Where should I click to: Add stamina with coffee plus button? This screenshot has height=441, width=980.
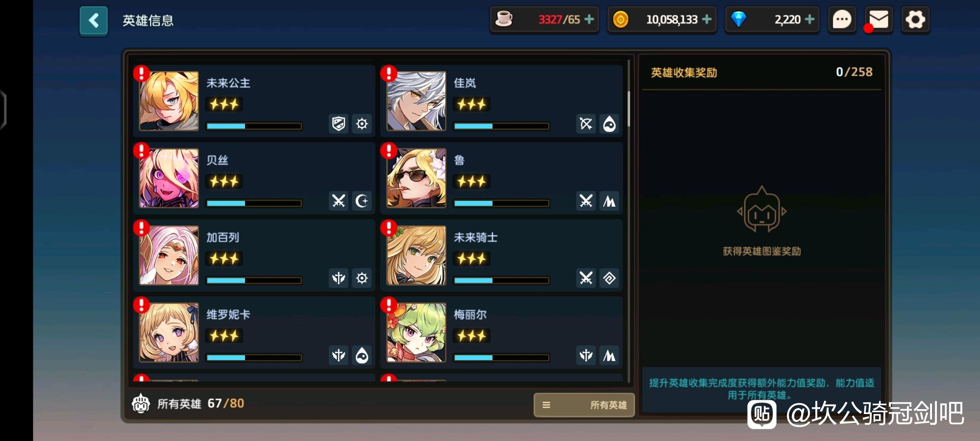pyautogui.click(x=589, y=19)
